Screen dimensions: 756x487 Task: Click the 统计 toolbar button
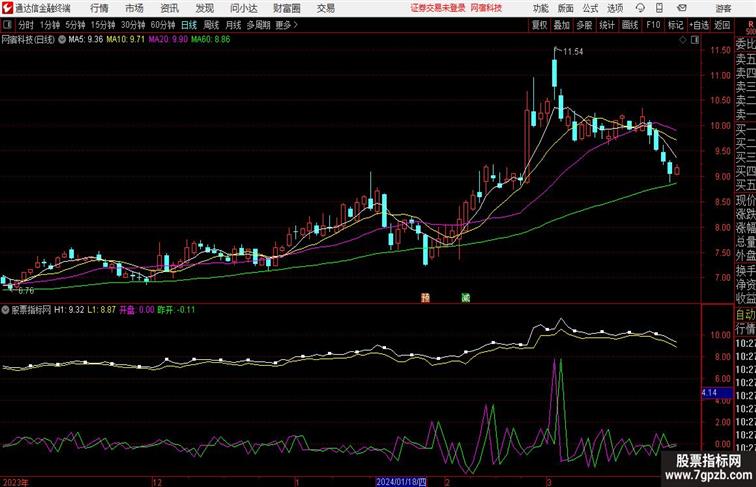(x=607, y=25)
